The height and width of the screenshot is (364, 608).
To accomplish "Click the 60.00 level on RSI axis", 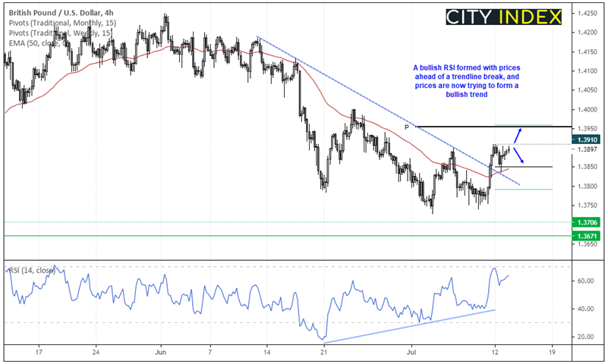I will [585, 281].
